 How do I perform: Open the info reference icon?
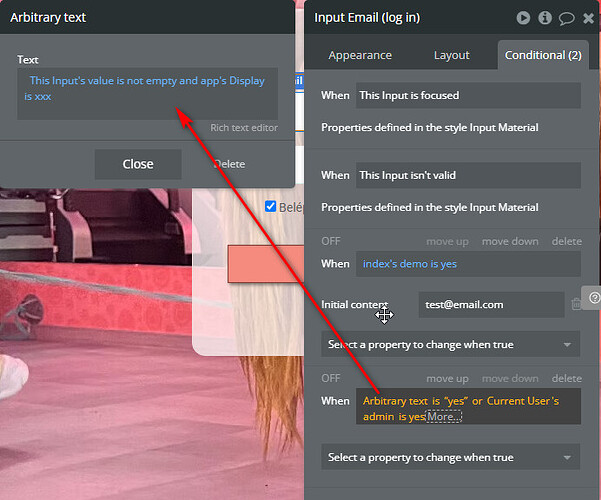point(545,18)
